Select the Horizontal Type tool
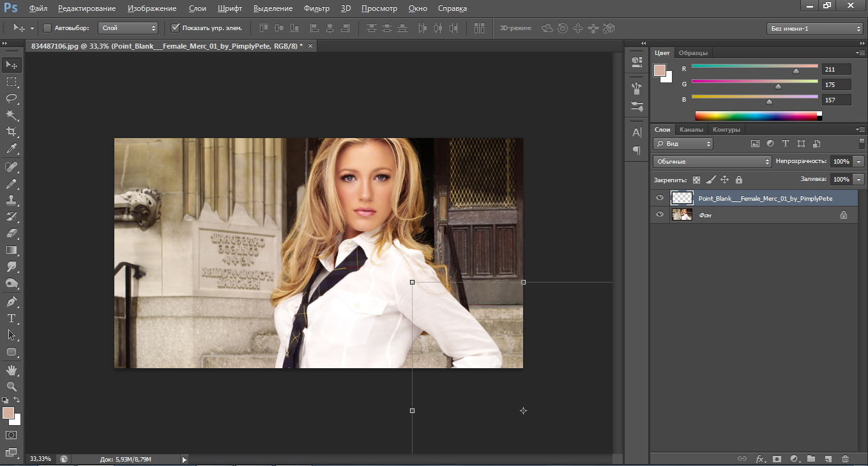The width and height of the screenshot is (868, 466). [11, 318]
